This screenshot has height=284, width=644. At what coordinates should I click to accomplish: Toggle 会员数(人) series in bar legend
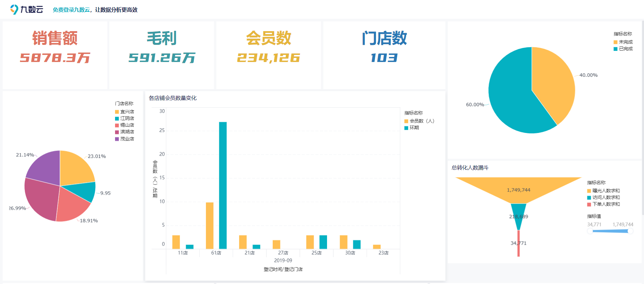419,121
